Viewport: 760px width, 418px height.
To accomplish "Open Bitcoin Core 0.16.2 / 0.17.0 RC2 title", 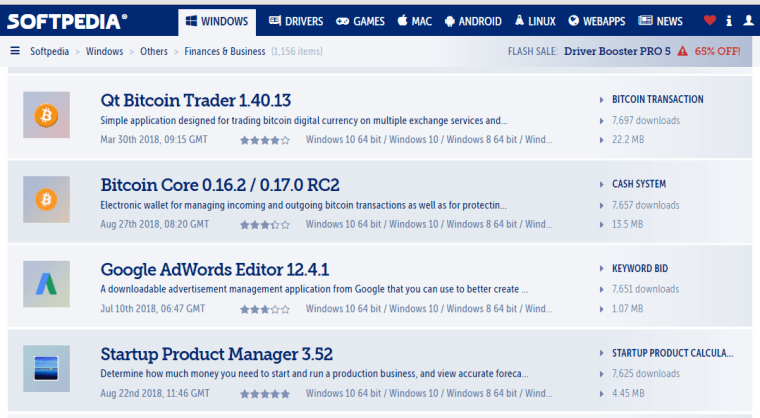I will (220, 185).
